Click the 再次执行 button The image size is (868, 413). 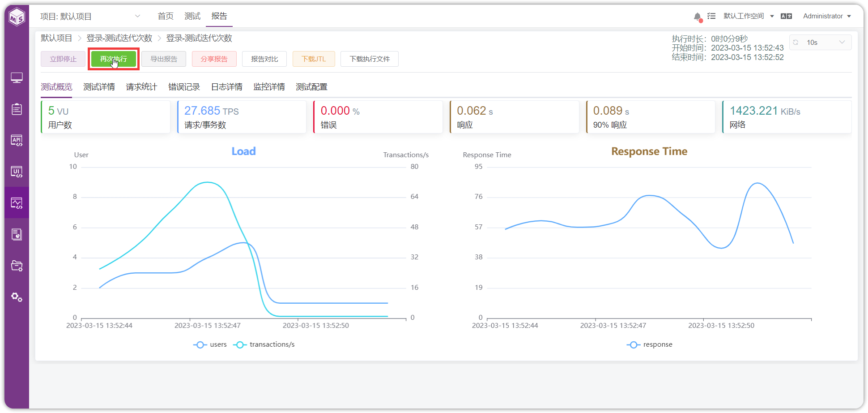114,59
